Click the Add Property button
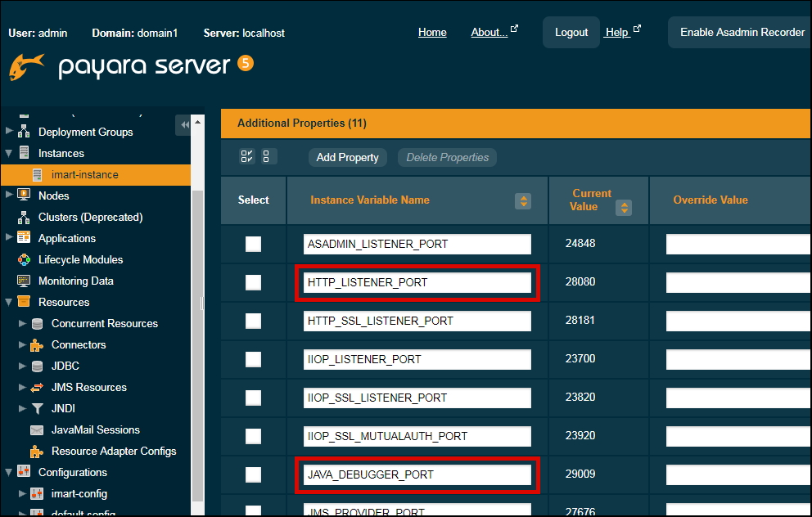 [x=347, y=157]
